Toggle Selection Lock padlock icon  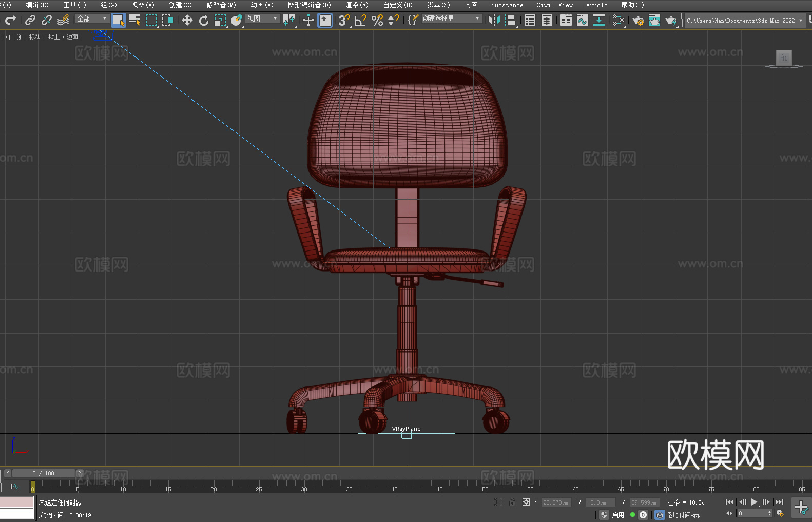[512, 502]
